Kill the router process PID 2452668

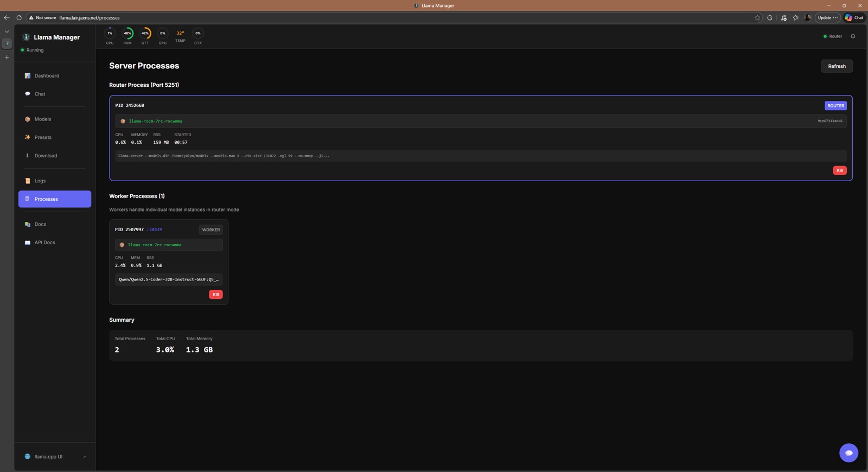[840, 170]
